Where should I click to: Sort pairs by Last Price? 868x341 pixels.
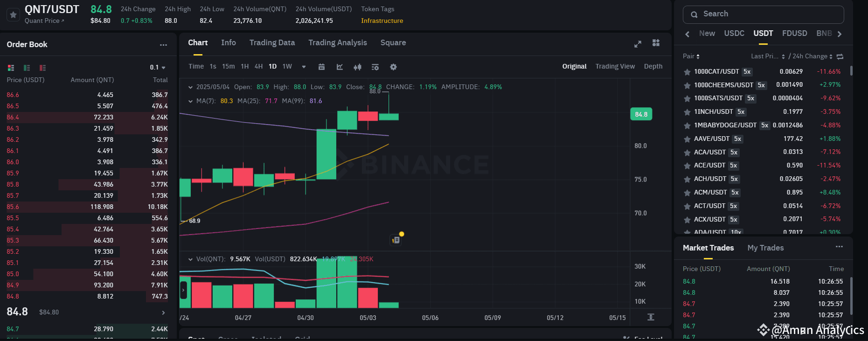[768, 56]
